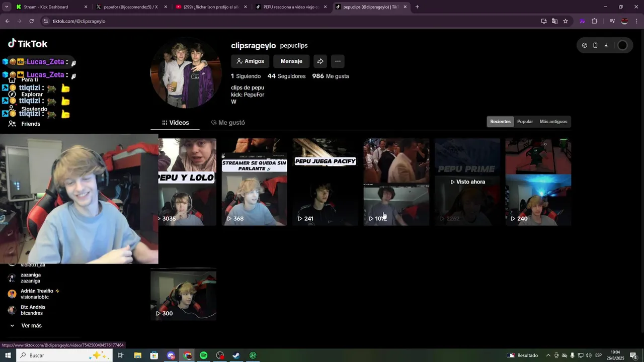Sort videos by Popular
Screen dimensions: 644x362
coord(525,122)
